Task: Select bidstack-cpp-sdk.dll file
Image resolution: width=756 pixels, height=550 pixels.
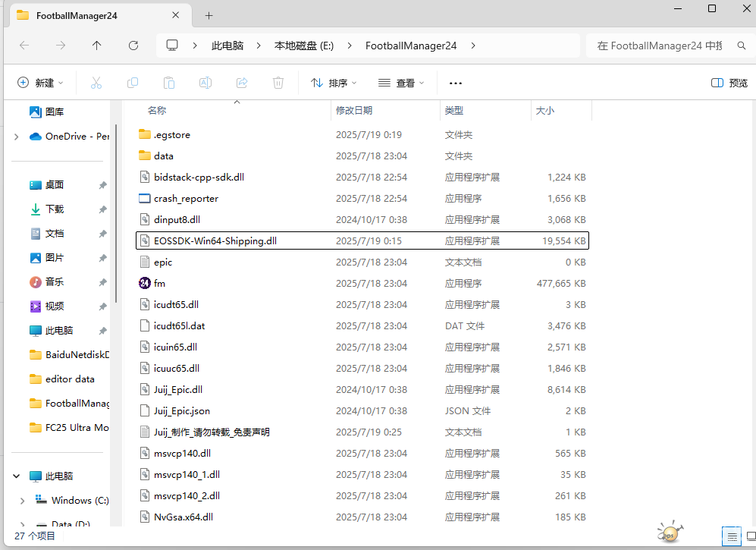Action: [362, 177]
